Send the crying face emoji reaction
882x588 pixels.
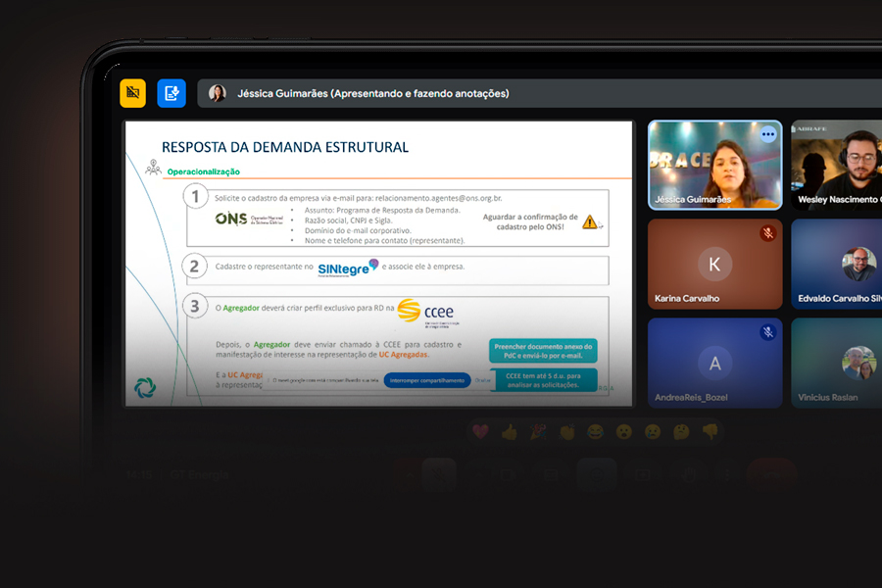point(653,431)
